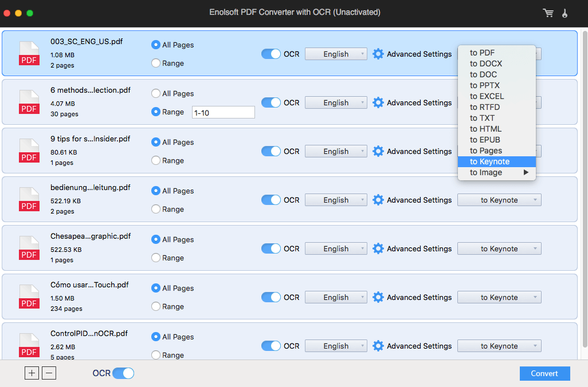Toggle OCR switch for Chesapea...graphic.pdf
The width and height of the screenshot is (588, 387).
tap(271, 249)
